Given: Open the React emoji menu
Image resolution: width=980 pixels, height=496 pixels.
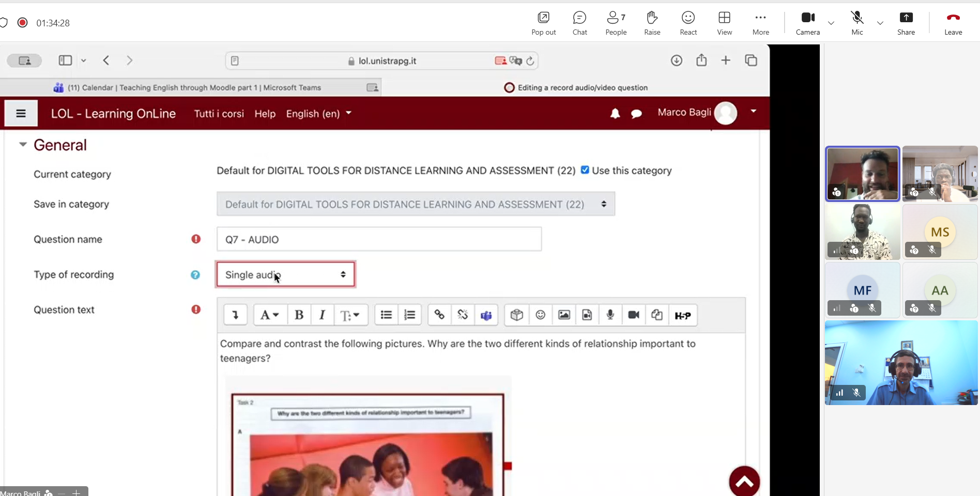Looking at the screenshot, I should [688, 23].
